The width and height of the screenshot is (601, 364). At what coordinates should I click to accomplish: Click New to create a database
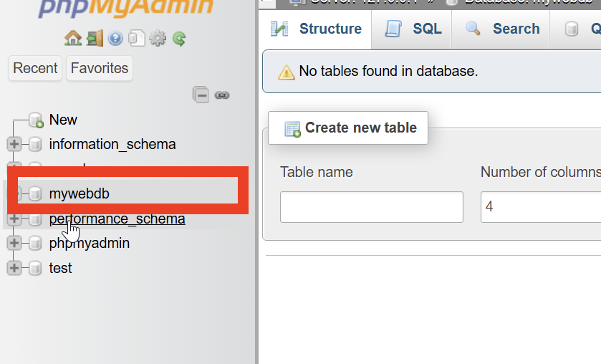(63, 120)
